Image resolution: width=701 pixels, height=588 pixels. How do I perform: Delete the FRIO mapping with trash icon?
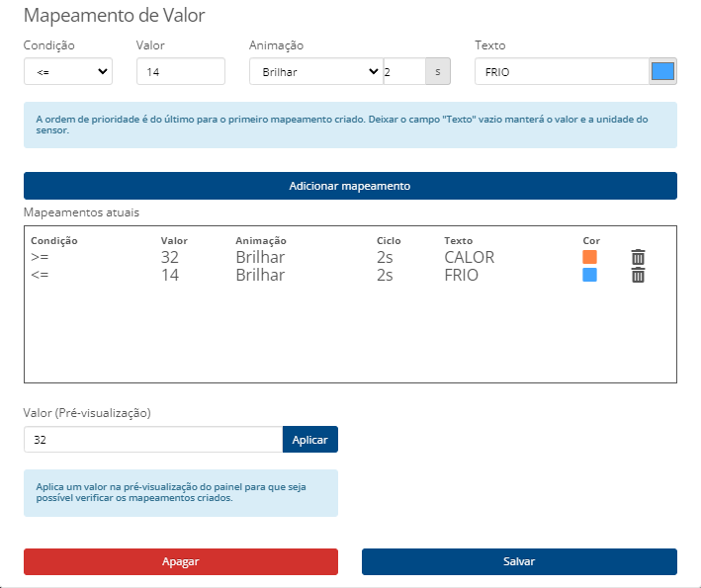tap(638, 276)
